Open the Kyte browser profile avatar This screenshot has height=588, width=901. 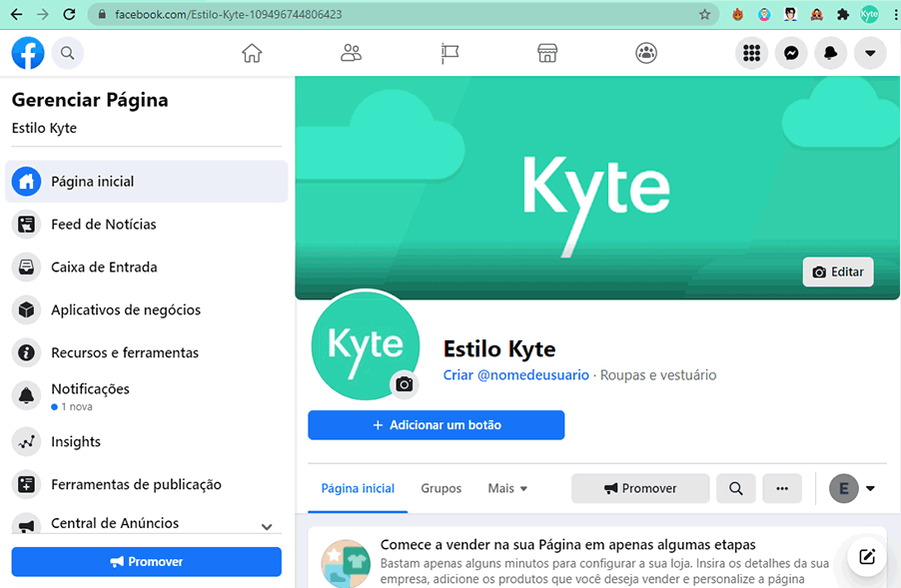click(x=869, y=14)
